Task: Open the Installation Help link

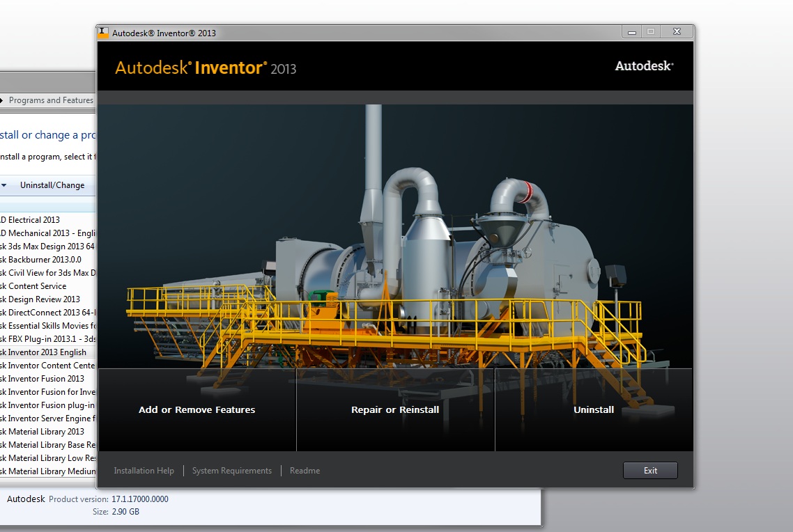Action: pyautogui.click(x=144, y=470)
